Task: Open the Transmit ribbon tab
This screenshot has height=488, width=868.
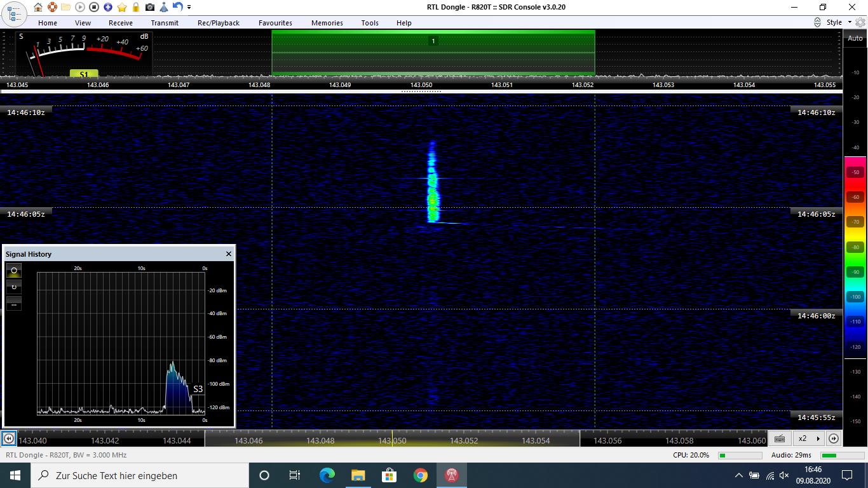Action: pos(165,22)
